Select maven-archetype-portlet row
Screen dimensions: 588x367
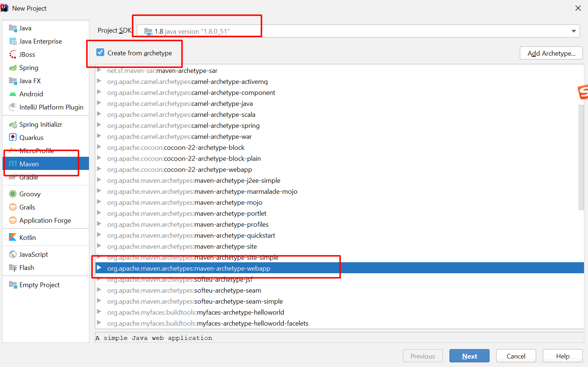[339, 213]
